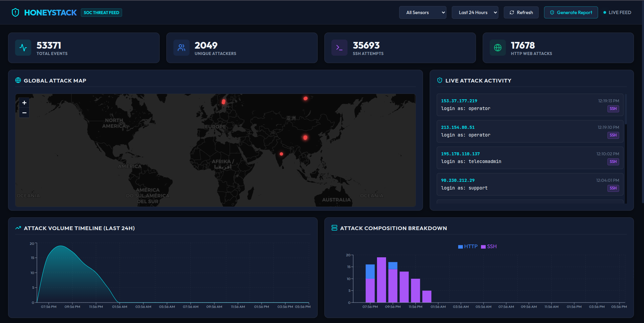Click the 12:19:10 PM timestamp

608,127
